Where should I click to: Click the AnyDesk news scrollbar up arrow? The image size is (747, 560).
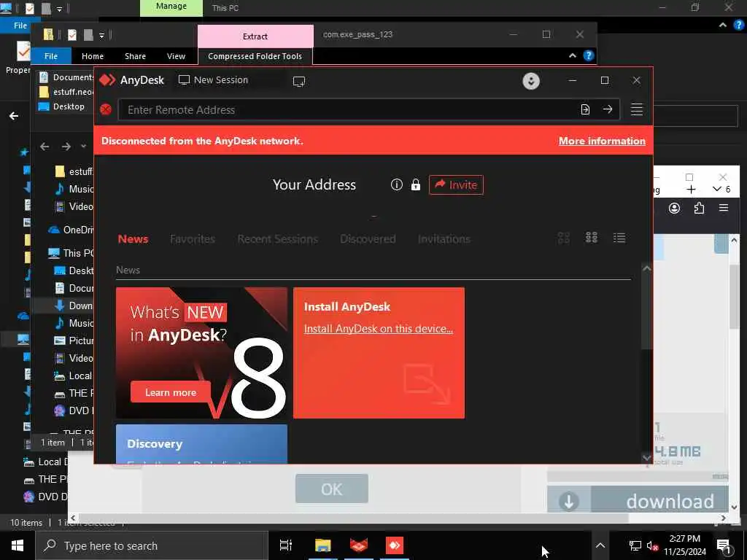point(646,268)
